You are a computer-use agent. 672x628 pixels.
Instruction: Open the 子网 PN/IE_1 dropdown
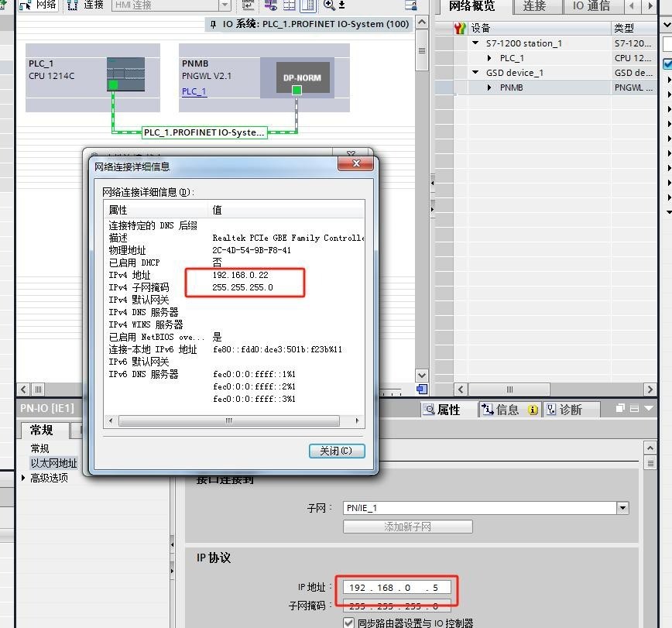pyautogui.click(x=622, y=508)
